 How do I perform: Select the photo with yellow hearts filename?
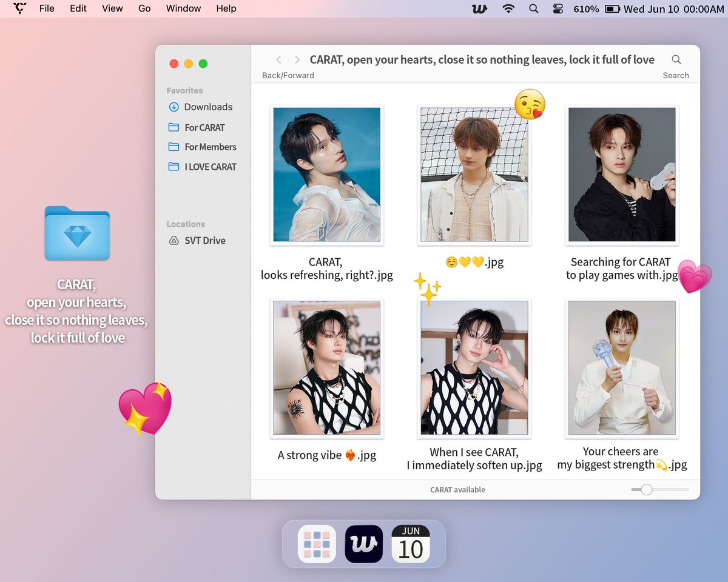tap(474, 175)
